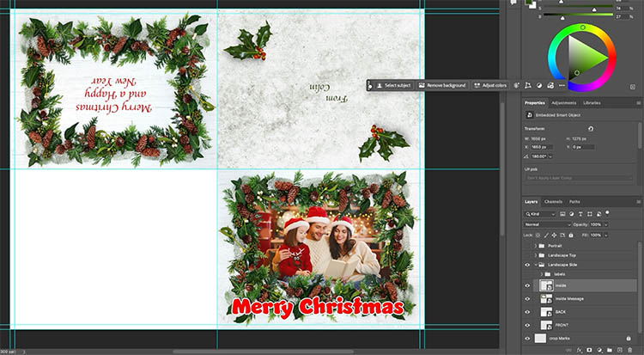Switch to the Adjustments tab

[563, 102]
